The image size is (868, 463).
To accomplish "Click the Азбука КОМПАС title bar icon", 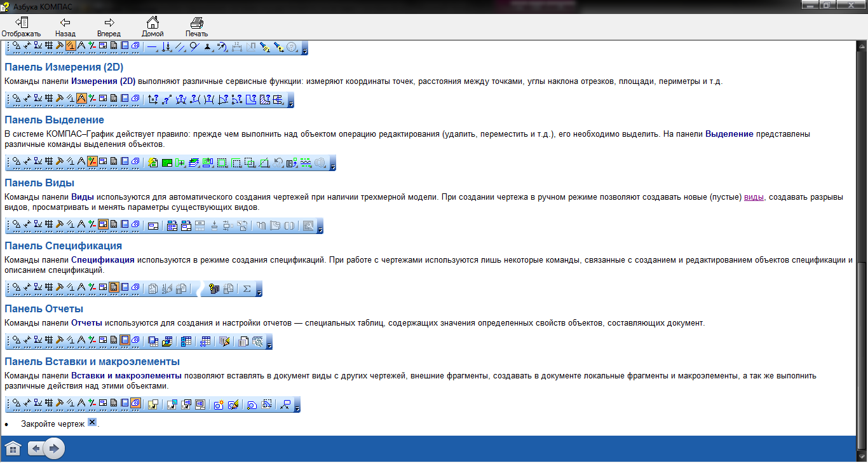I will coord(6,6).
